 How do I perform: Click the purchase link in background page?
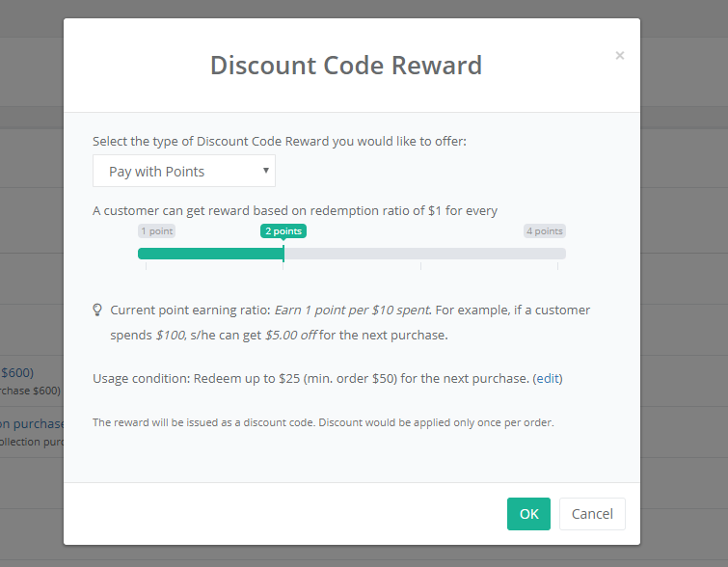tap(32, 424)
